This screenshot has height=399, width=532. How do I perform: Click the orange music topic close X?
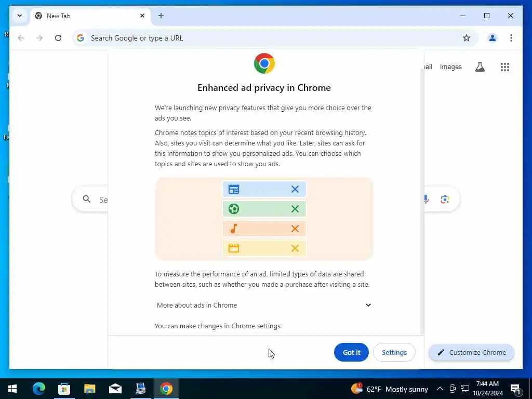click(295, 229)
